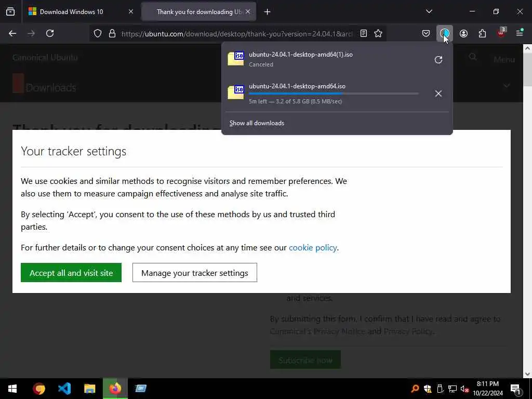This screenshot has height=399, width=532.
Task: Toggle reader view in address bar
Action: [x=363, y=33]
